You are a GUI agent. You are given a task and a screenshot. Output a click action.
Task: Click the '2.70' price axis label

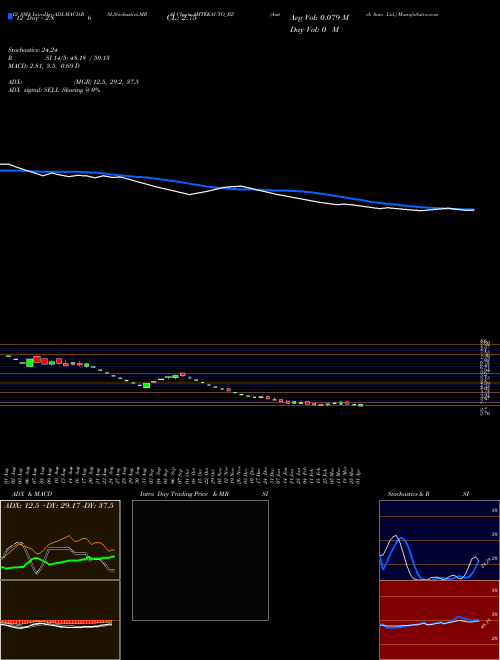click(x=484, y=413)
